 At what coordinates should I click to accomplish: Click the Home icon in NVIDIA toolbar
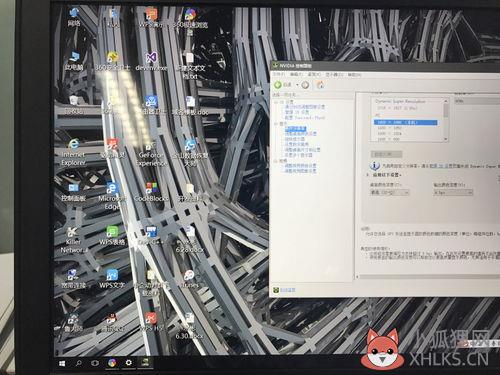[x=320, y=85]
